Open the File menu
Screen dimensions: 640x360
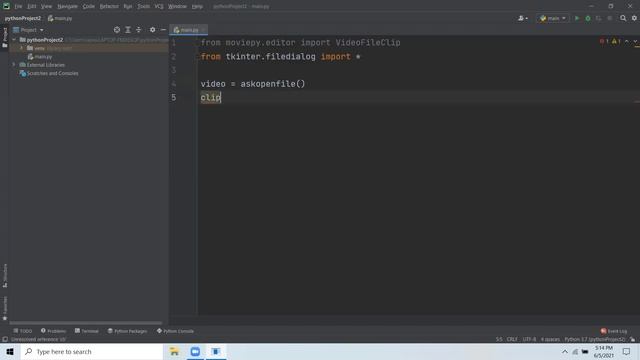[18, 7]
